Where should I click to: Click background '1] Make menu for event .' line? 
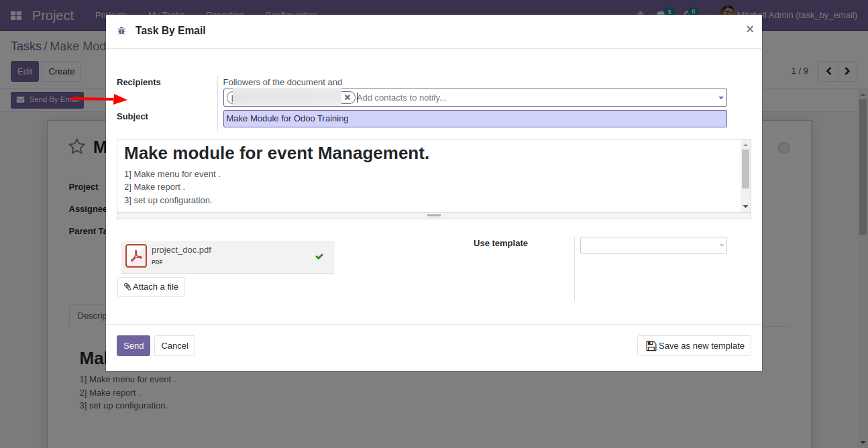coord(127,380)
